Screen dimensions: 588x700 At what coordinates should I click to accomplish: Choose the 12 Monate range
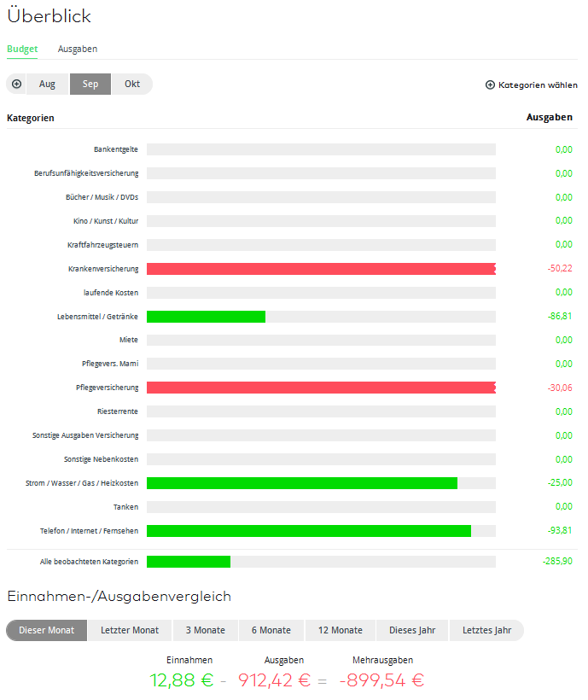[341, 631]
